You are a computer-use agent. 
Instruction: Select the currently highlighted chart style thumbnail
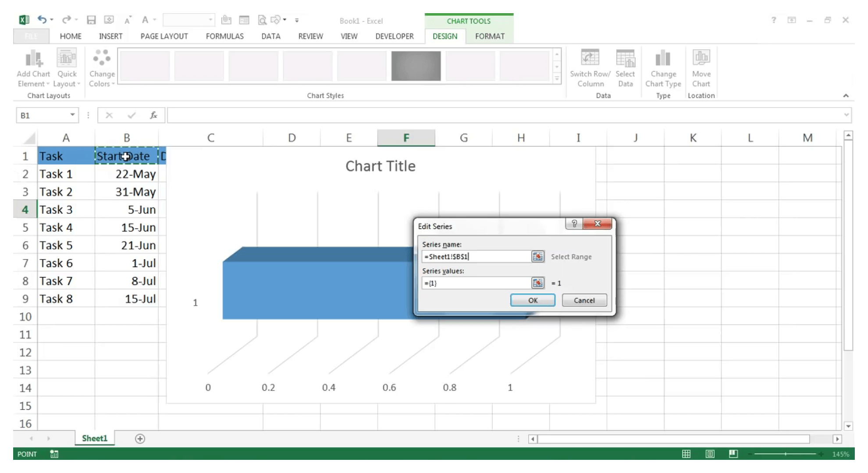click(x=416, y=66)
